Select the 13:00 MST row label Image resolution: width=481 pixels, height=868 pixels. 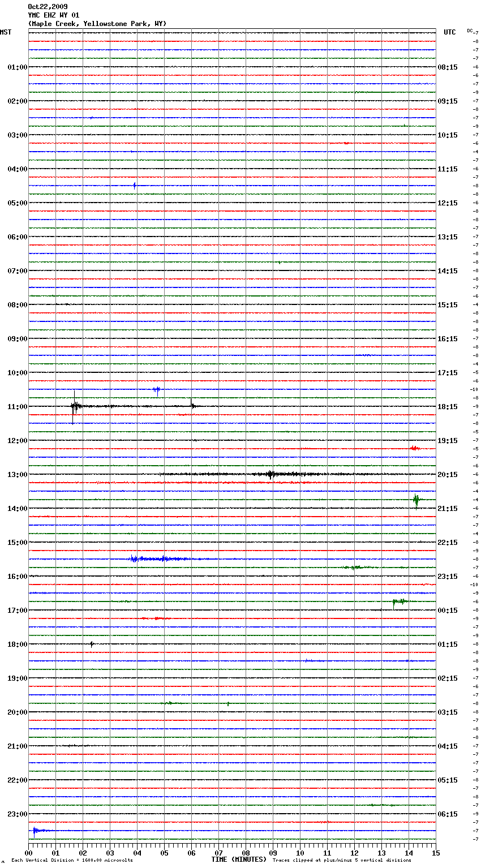point(18,475)
